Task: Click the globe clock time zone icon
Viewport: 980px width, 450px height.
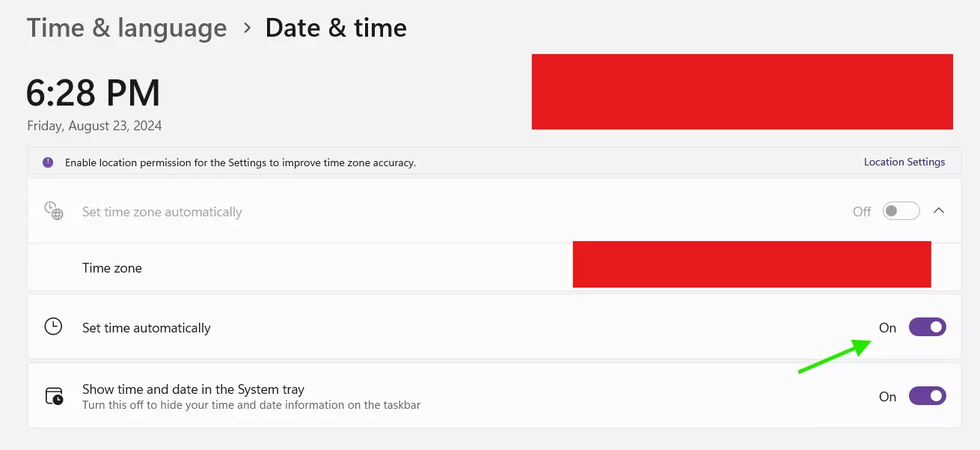Action: [53, 211]
